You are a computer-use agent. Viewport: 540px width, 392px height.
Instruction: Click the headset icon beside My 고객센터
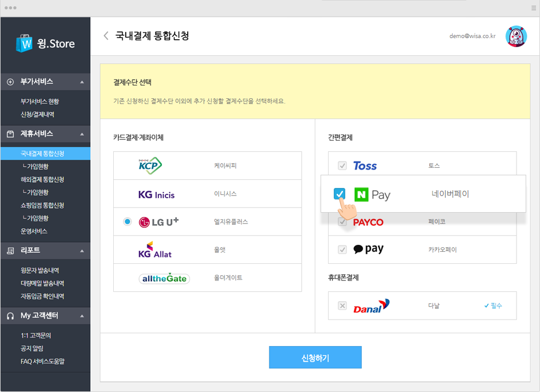point(10,316)
